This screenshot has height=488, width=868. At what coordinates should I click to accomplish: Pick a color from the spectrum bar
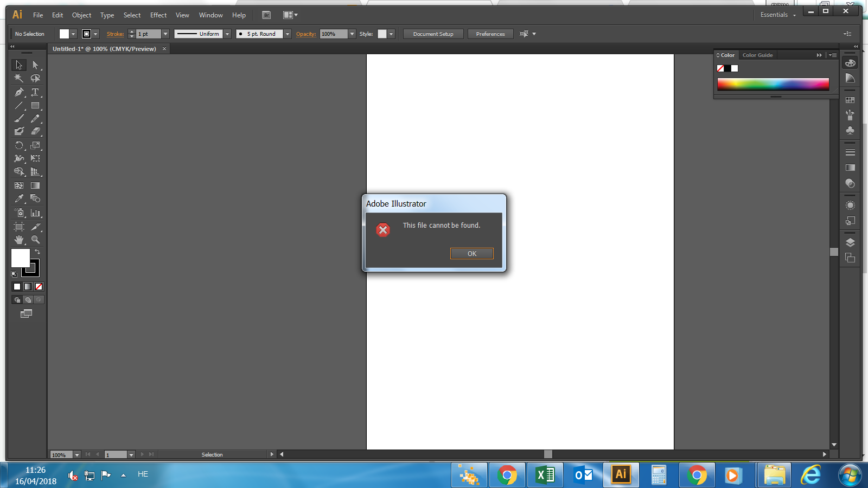pos(773,84)
